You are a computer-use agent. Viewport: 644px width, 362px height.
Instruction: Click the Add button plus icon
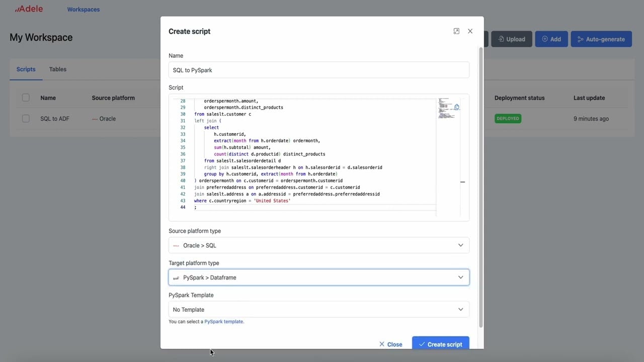545,39
